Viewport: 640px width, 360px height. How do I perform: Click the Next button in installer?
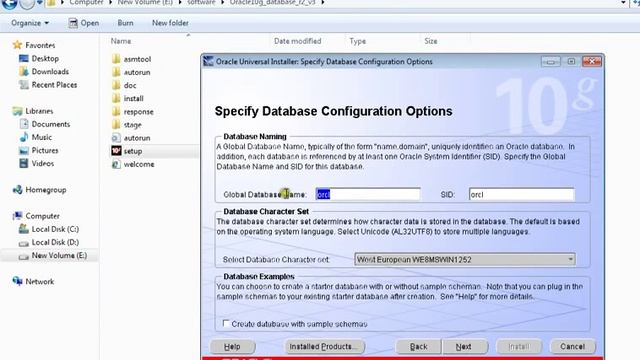464,347
